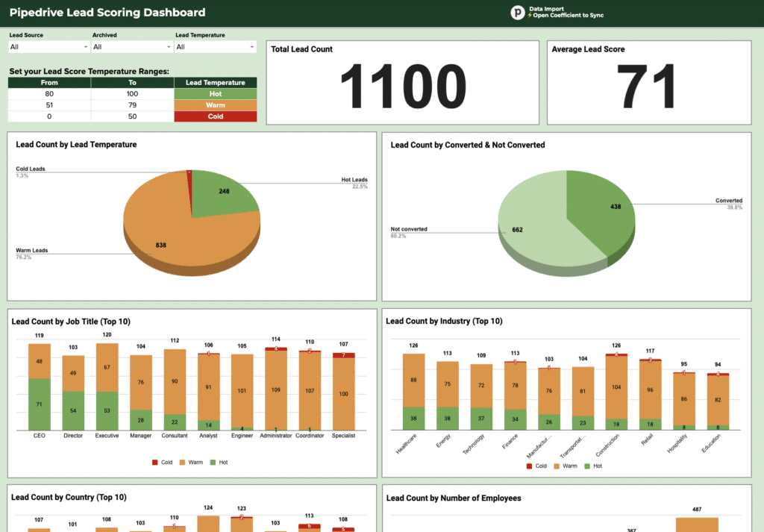The width and height of the screenshot is (764, 532).
Task: Click the Healthcare bar's Warm segment 88
Action: (x=413, y=380)
